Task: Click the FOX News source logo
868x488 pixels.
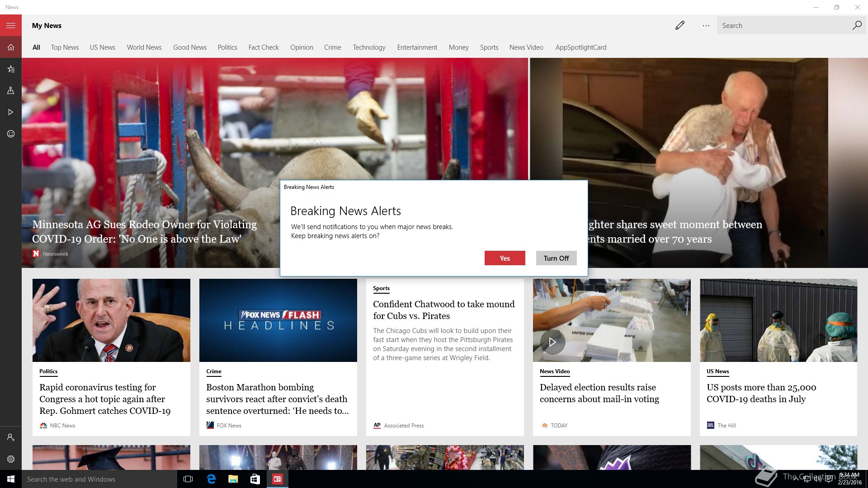Action: point(210,425)
